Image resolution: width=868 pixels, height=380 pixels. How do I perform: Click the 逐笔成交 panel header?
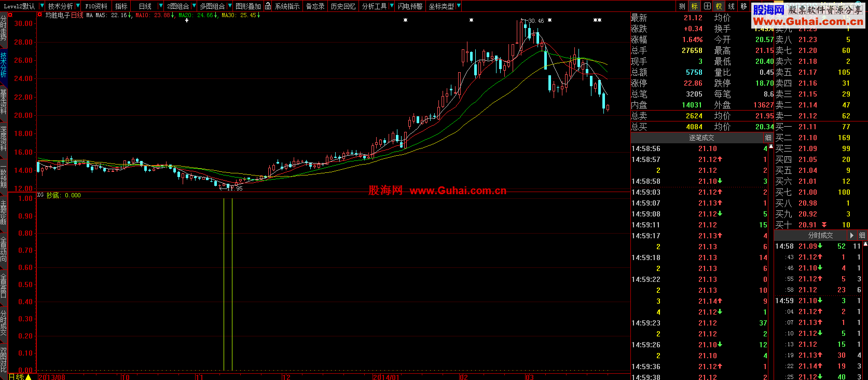(x=701, y=138)
